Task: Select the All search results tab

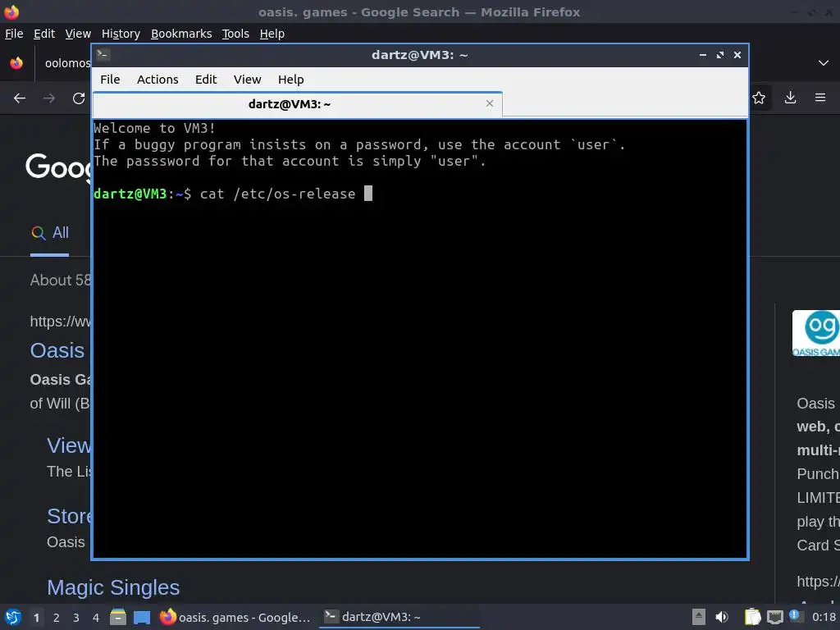Action: [50, 232]
